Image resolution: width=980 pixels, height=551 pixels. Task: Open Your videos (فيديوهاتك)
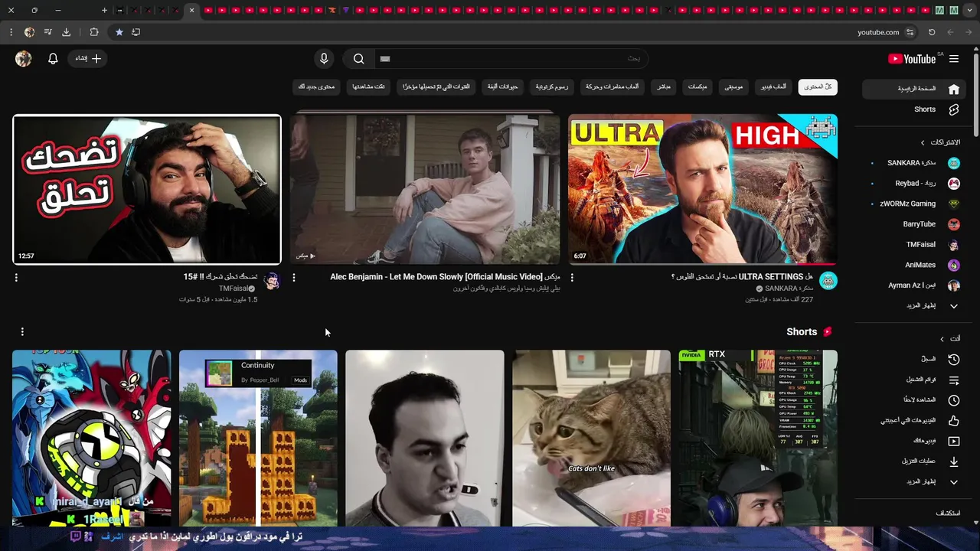915,441
